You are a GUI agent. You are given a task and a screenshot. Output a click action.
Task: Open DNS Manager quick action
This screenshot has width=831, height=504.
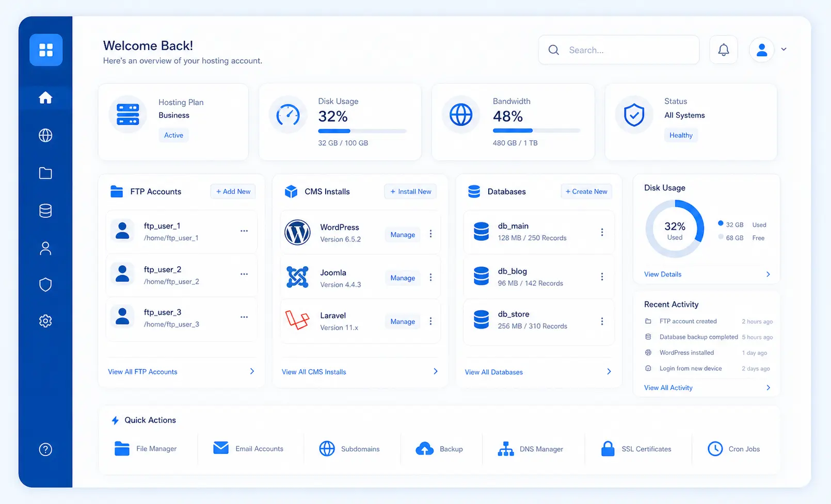[x=530, y=449]
